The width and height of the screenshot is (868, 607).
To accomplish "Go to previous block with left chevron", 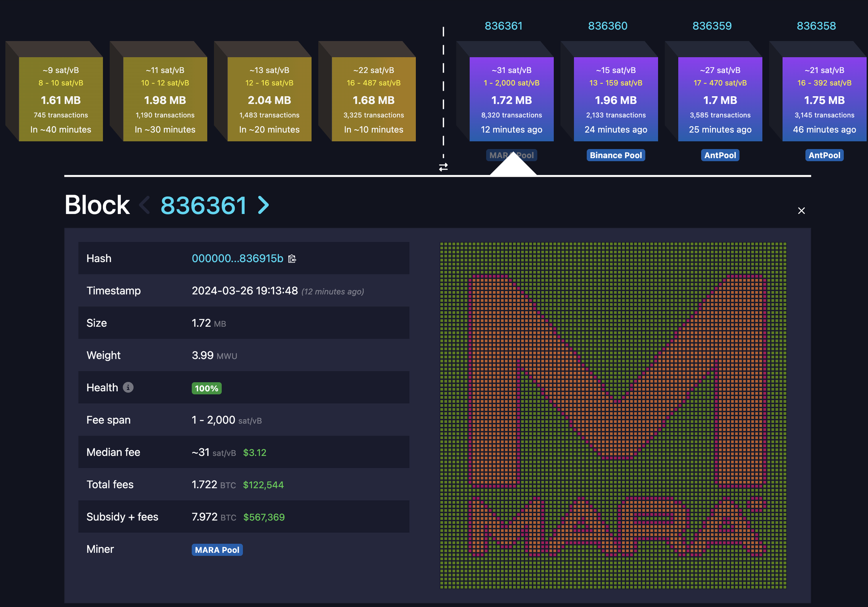I will tap(145, 206).
